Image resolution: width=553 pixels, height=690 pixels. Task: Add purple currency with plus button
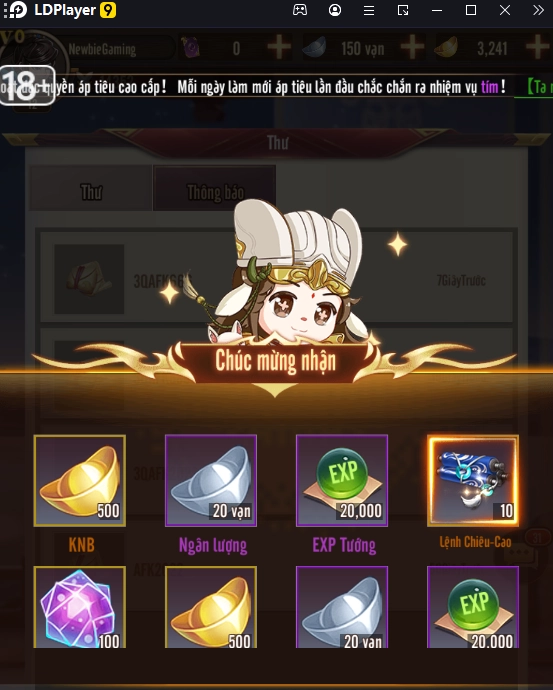(279, 48)
